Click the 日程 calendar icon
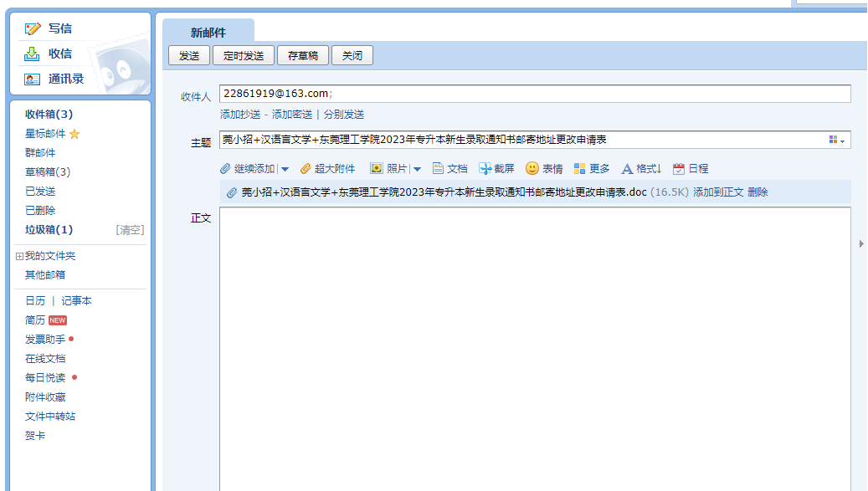 click(x=679, y=169)
